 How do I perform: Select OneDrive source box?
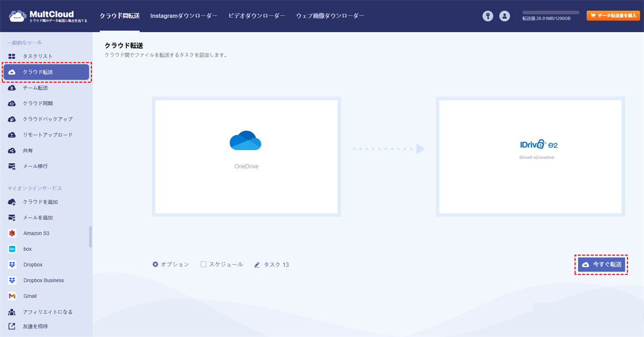point(246,157)
